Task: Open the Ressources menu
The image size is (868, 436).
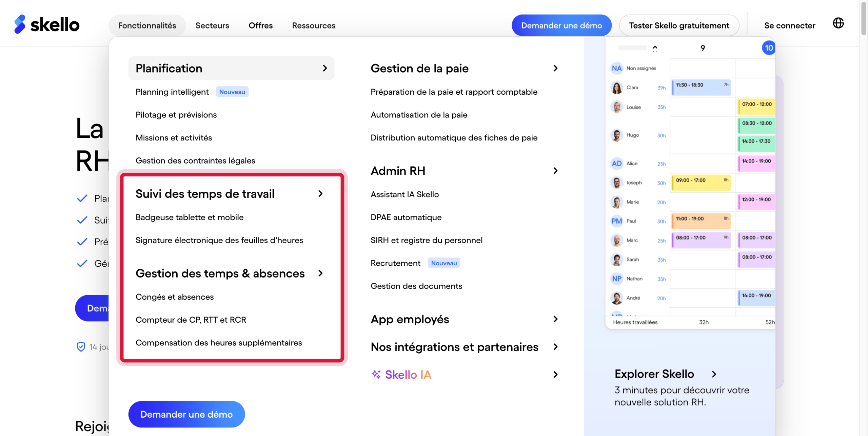Action: click(x=314, y=25)
